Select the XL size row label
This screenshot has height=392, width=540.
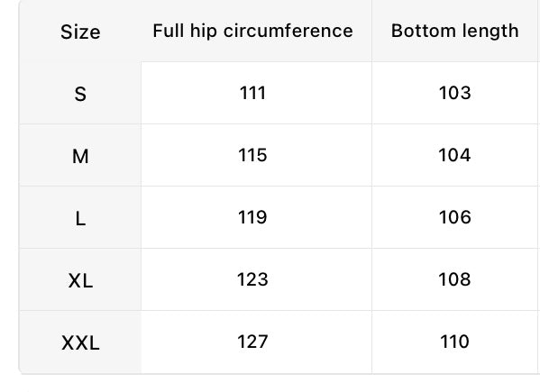tap(80, 280)
